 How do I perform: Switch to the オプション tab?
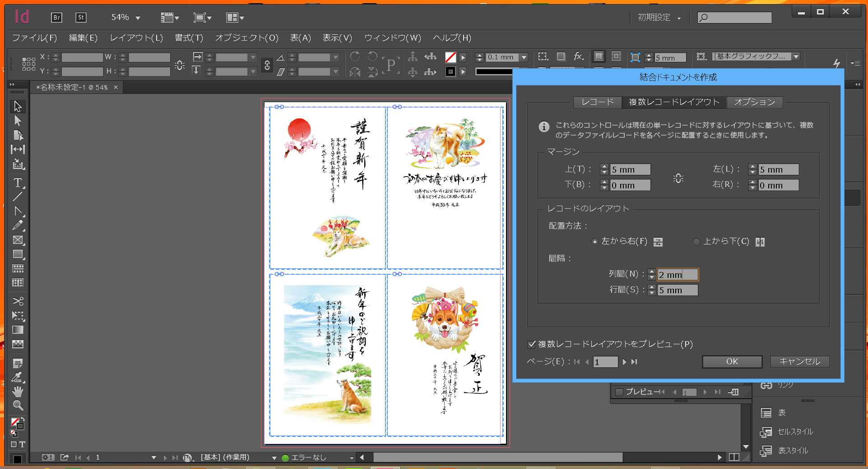pos(754,102)
